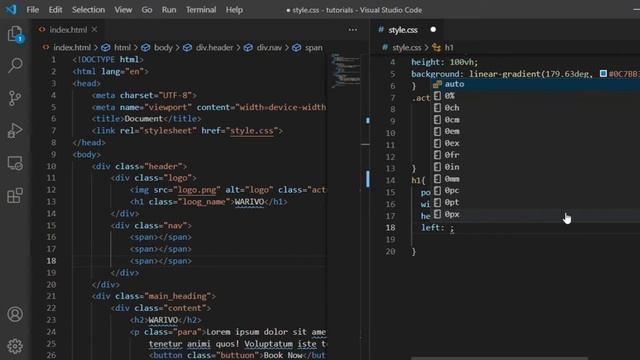640x360 pixels.
Task: Select the 0in suggestion
Action: coord(536,167)
